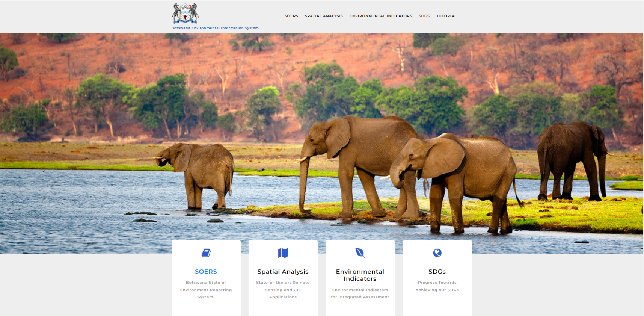This screenshot has height=316, width=644.
Task: Click the Botswana coat of arms logo
Action: pyautogui.click(x=185, y=14)
